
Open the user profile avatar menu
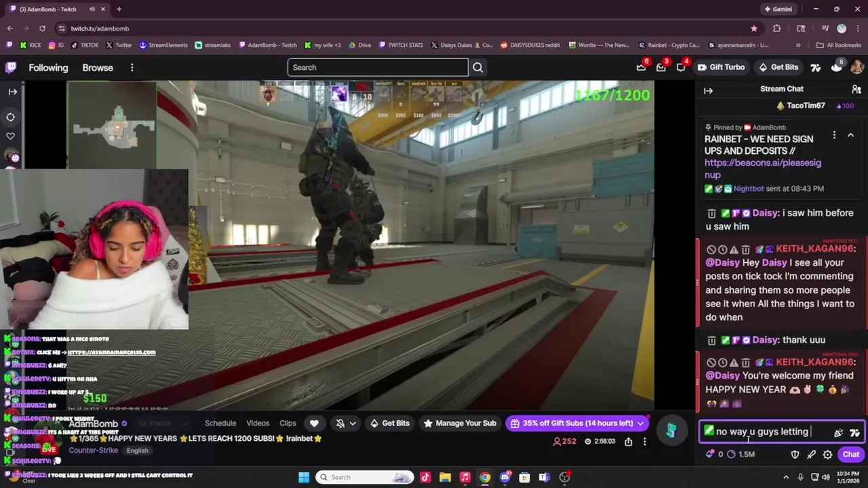[856, 67]
